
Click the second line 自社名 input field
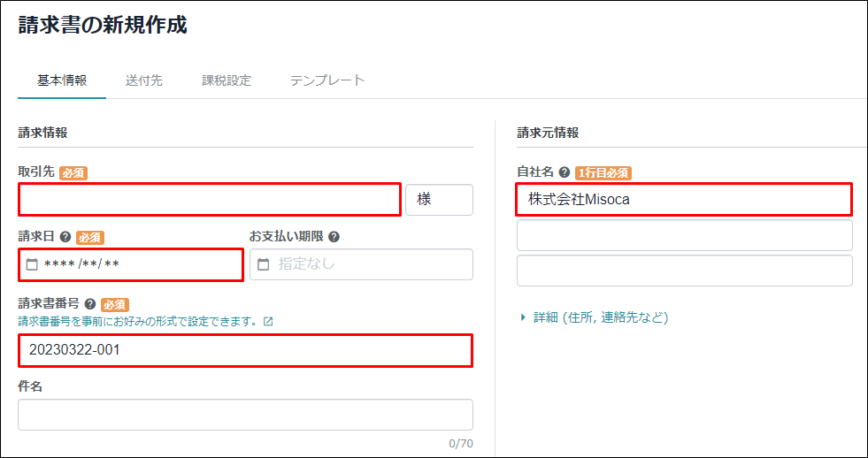(684, 236)
